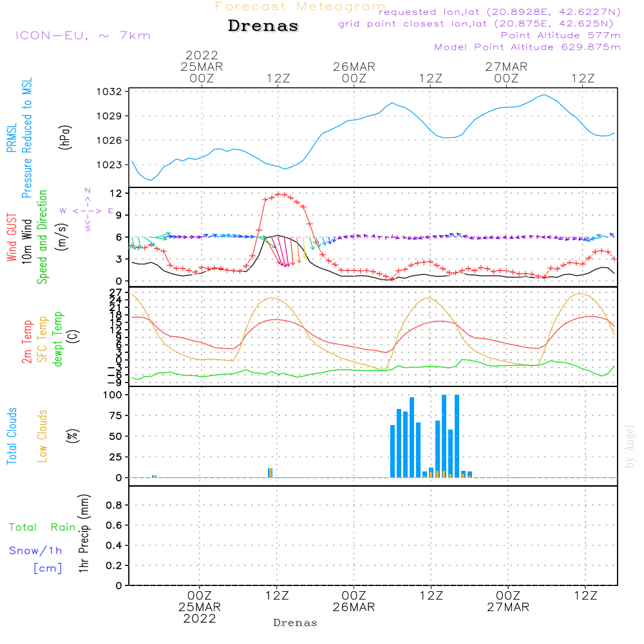The width and height of the screenshot is (644, 644).
Task: Click the 50 tick on cloud axis
Action: click(x=116, y=437)
